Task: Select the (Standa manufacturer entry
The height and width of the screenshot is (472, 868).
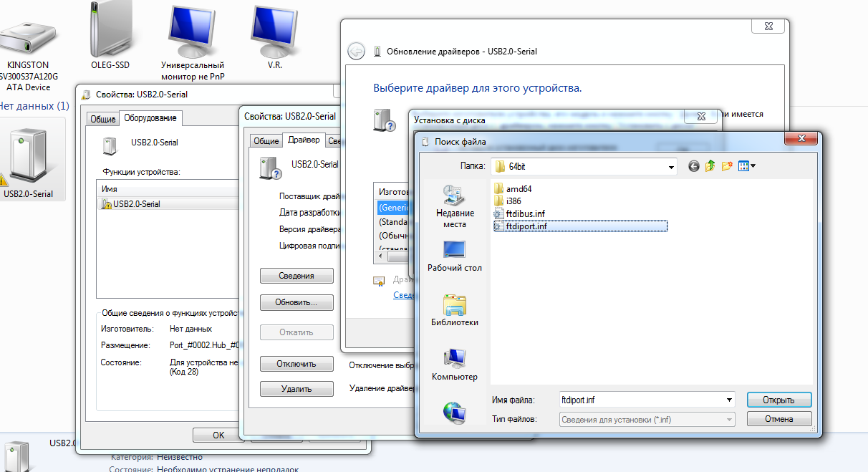Action: click(393, 221)
